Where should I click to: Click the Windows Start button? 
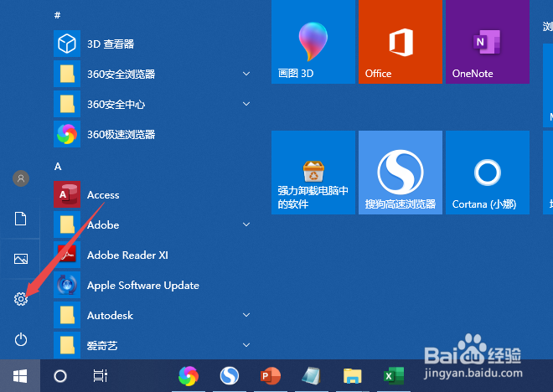(x=20, y=376)
